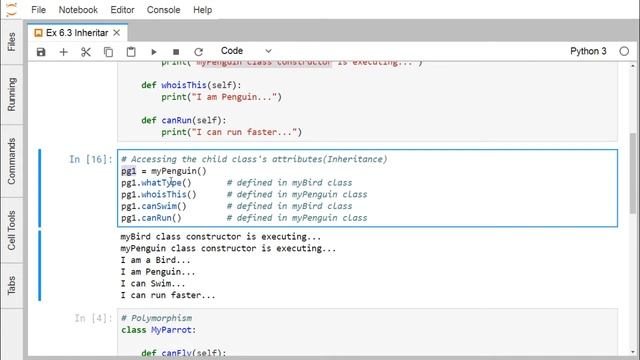Click the def canRun(self) line
Screen dimensions: 640x360
pyautogui.click(x=183, y=120)
